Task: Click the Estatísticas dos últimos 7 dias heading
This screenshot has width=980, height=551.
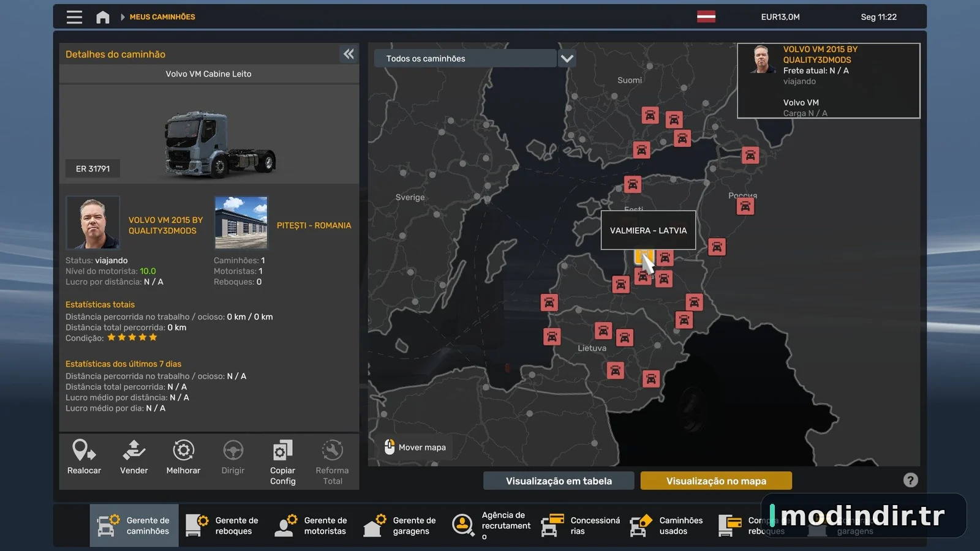Action: (123, 364)
